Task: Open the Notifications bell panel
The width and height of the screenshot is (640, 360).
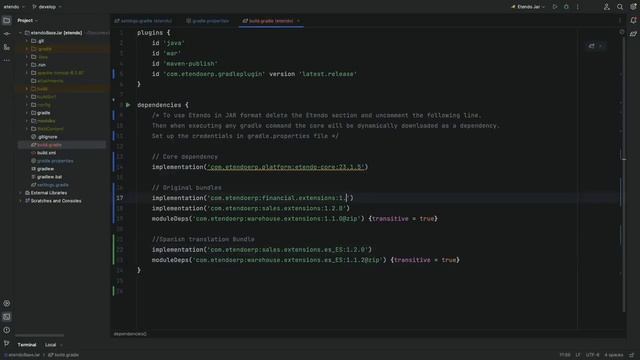Action: (633, 20)
